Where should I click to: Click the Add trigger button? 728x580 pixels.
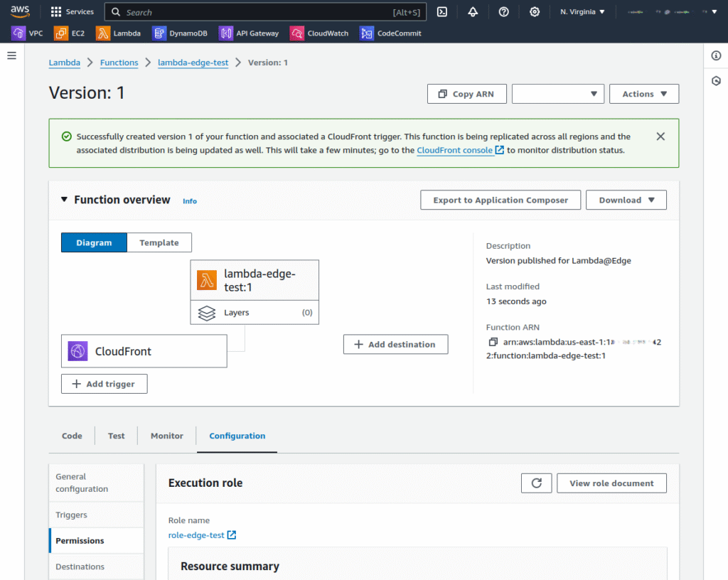104,384
